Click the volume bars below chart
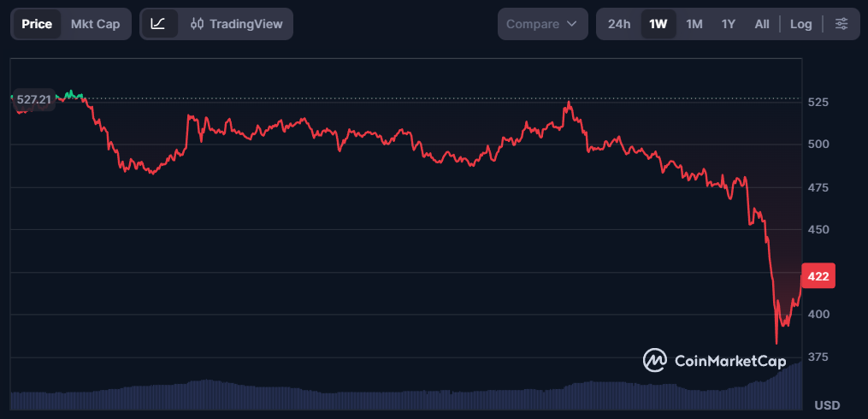Viewport: 868px width, 419px height. coord(406,399)
